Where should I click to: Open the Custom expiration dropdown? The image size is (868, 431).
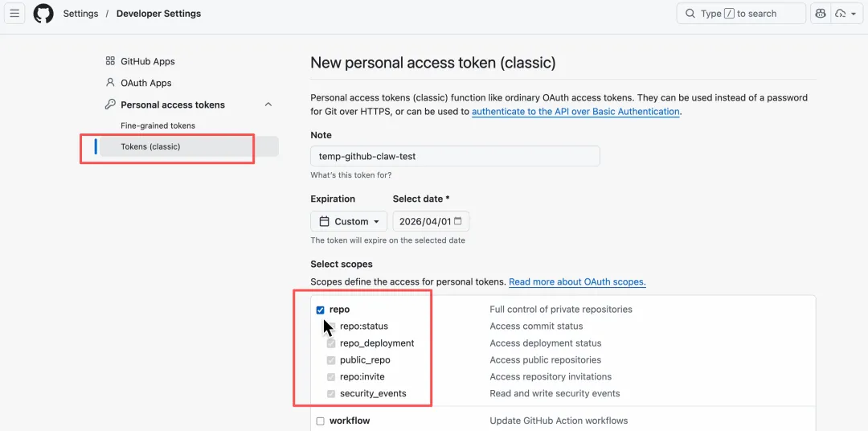(349, 221)
